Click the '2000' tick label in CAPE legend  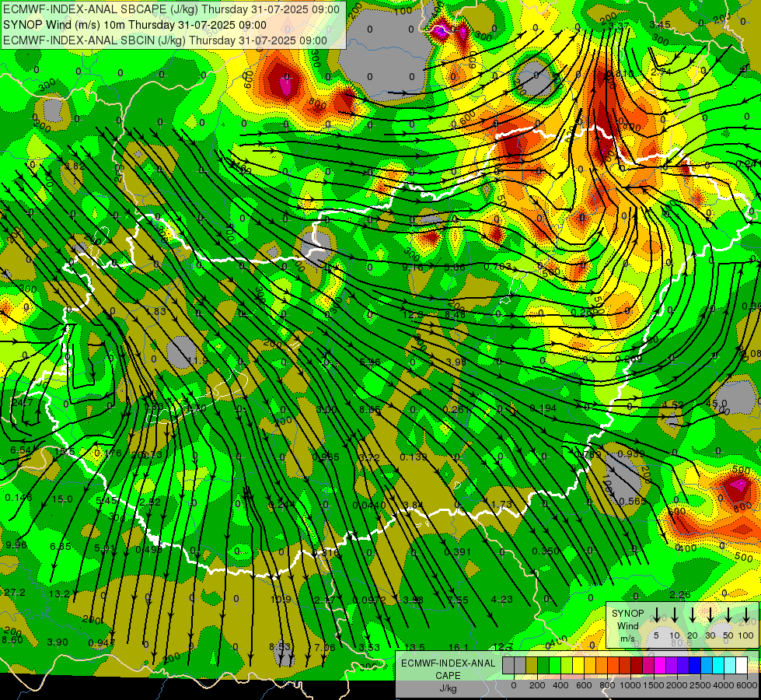pyautogui.click(x=677, y=685)
